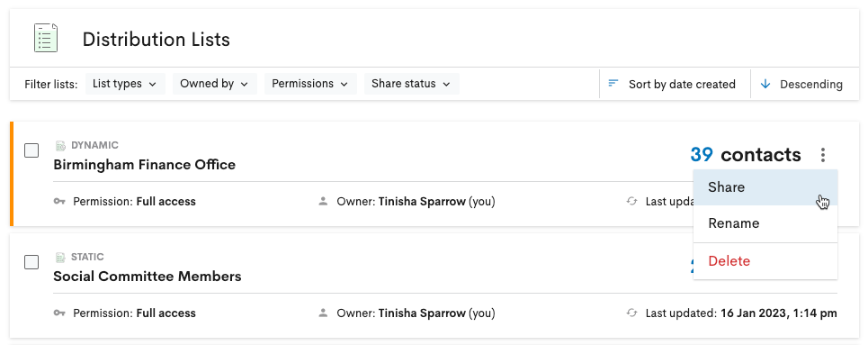Click the Distribution Lists page icon

[x=45, y=38]
